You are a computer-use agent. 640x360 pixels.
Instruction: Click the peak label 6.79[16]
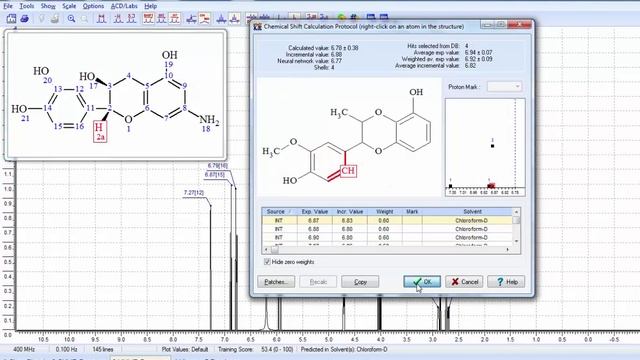click(218, 166)
